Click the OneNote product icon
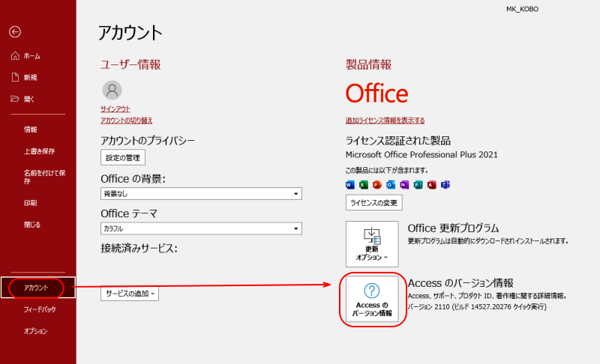This screenshot has height=364, width=600. [404, 185]
